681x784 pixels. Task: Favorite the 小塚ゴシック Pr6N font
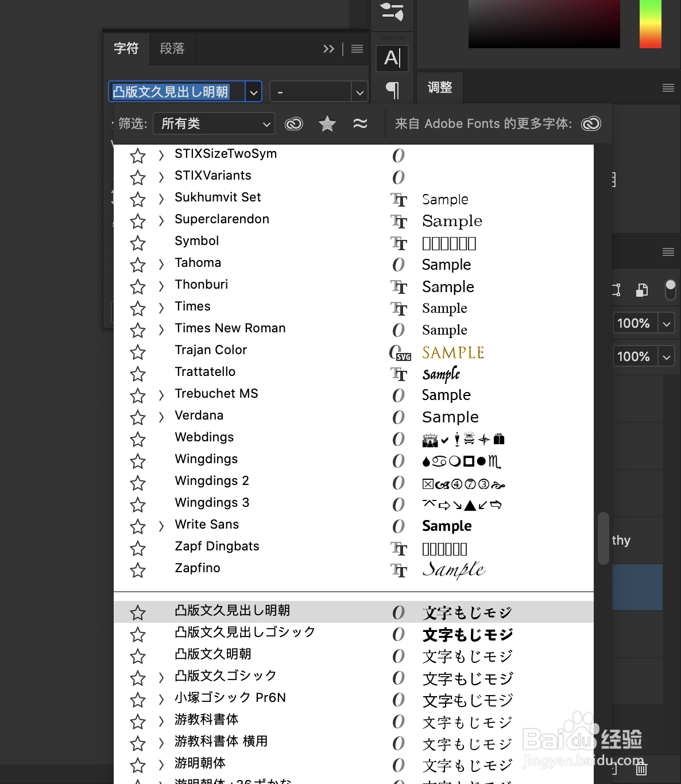point(138,700)
